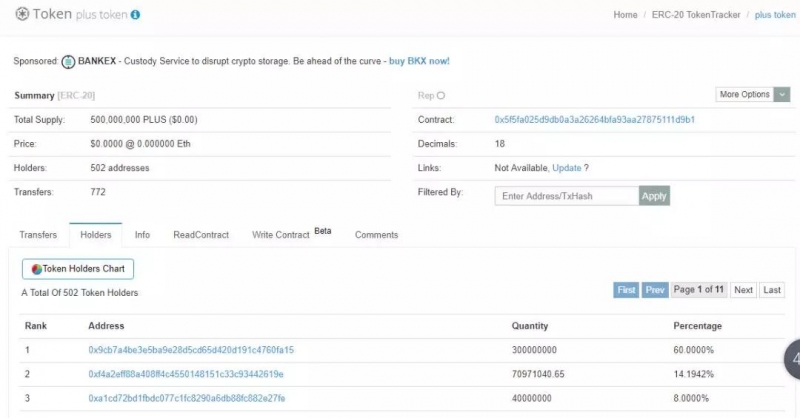
Task: Open the contract address link
Action: tap(594, 120)
